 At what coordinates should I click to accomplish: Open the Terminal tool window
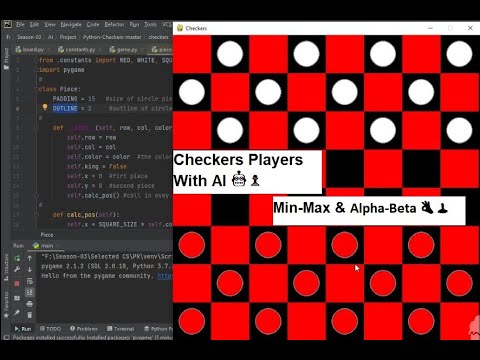121,329
